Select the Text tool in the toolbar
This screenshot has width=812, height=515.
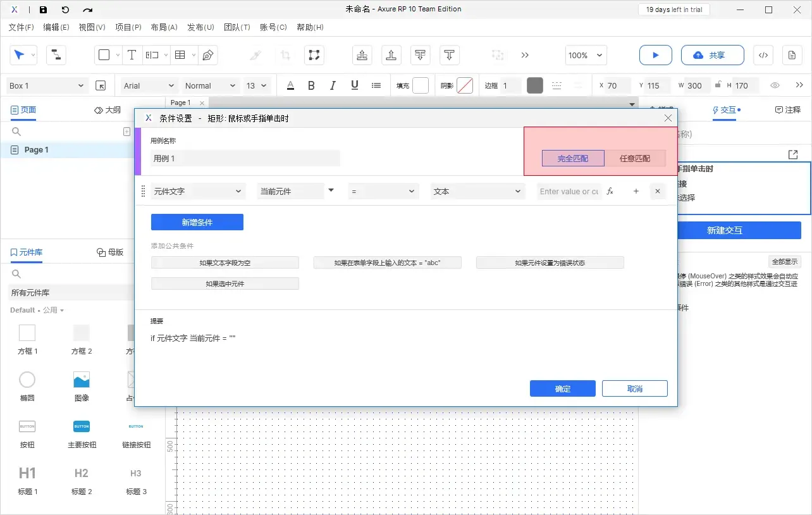[132, 55]
